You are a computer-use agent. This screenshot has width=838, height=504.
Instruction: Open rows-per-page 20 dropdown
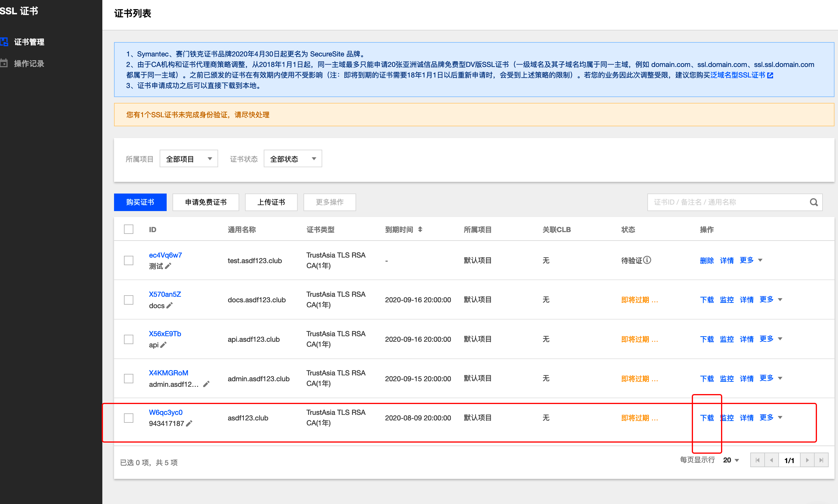coord(731,460)
